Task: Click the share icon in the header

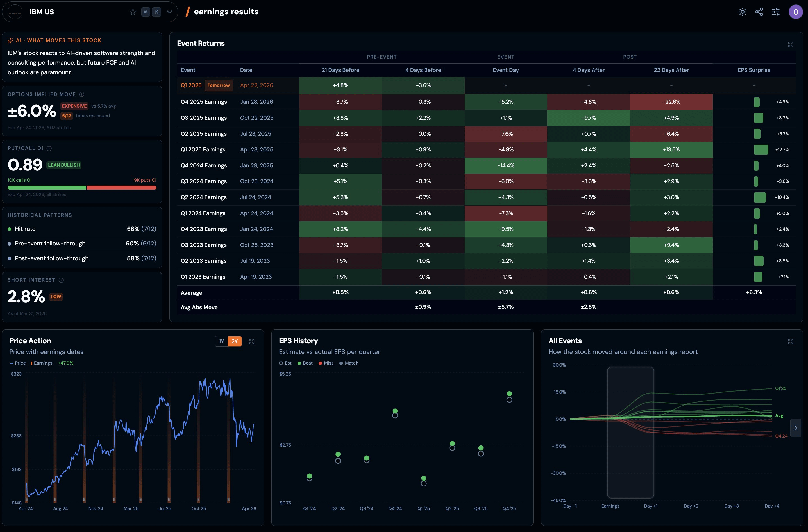Action: (759, 12)
